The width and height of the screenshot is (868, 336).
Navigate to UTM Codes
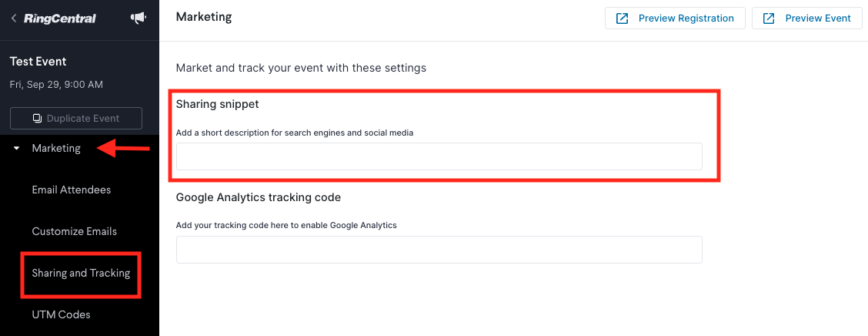coord(61,314)
